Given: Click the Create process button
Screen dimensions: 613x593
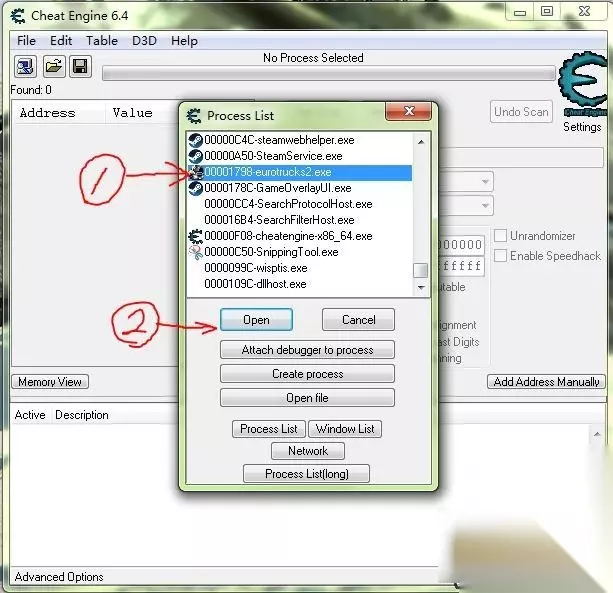Looking at the screenshot, I should pos(307,374).
